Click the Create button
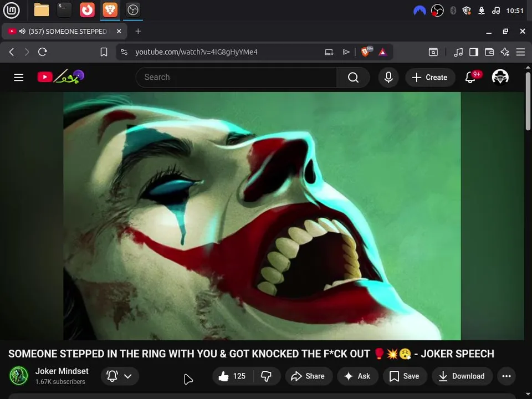Viewport: 532px width, 399px height. [430, 78]
